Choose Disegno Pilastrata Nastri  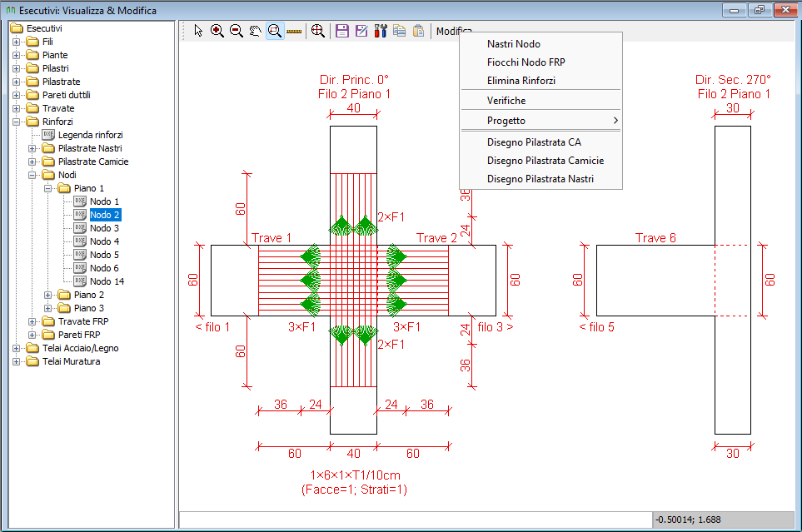[540, 179]
